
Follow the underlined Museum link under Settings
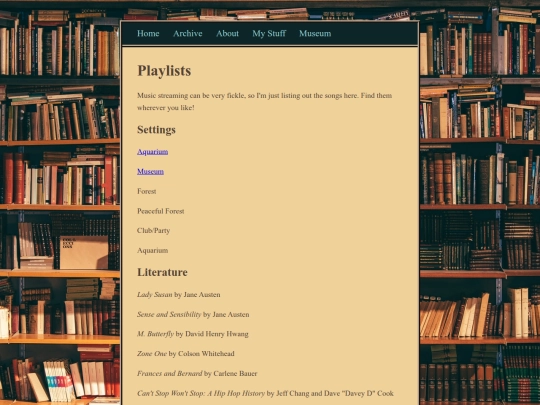(x=150, y=171)
